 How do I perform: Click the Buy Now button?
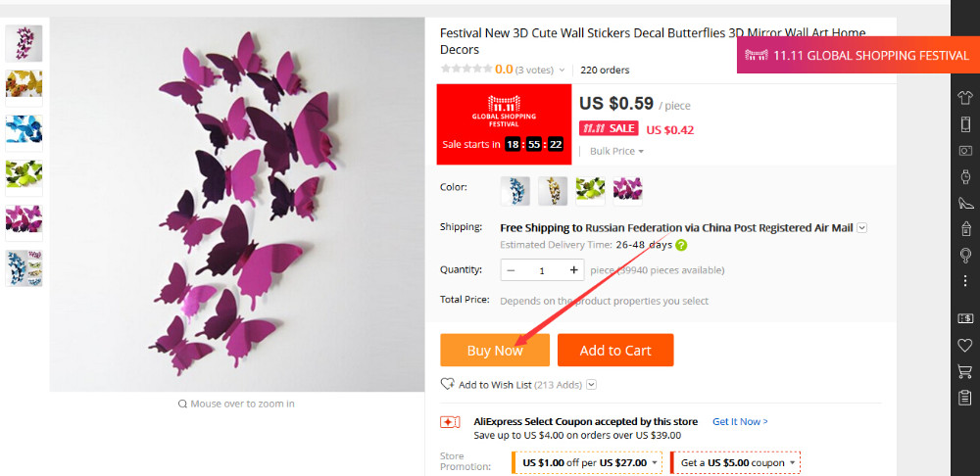(495, 350)
